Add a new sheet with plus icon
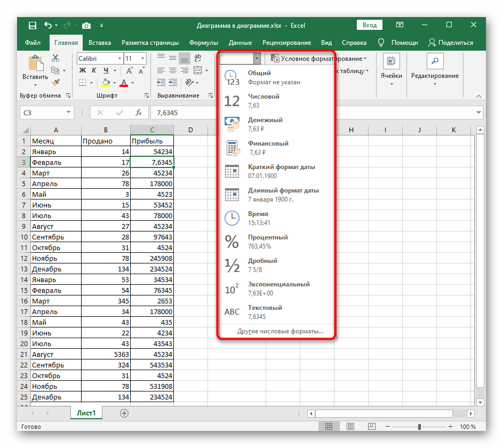Screen dimensions: 503x448 [124, 413]
